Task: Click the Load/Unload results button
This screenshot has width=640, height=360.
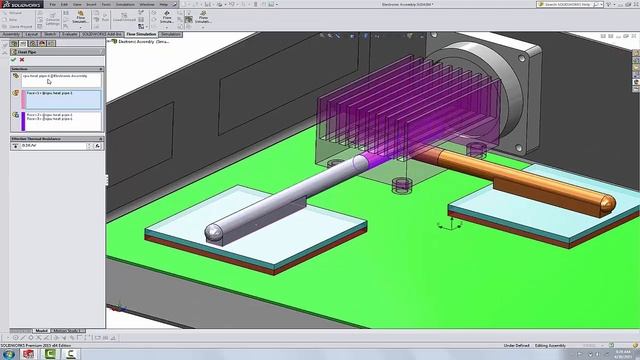Action: (x=124, y=17)
